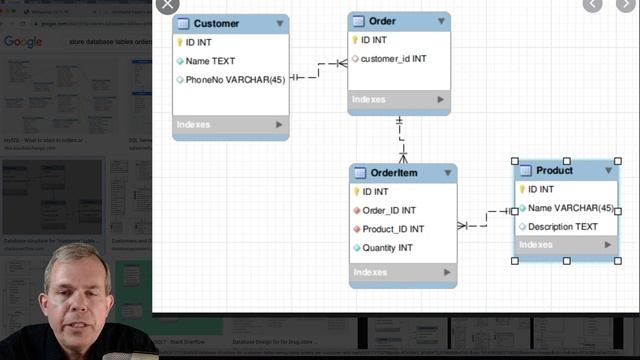Select the Description TEXT column
The image size is (640, 360).
pyautogui.click(x=563, y=227)
